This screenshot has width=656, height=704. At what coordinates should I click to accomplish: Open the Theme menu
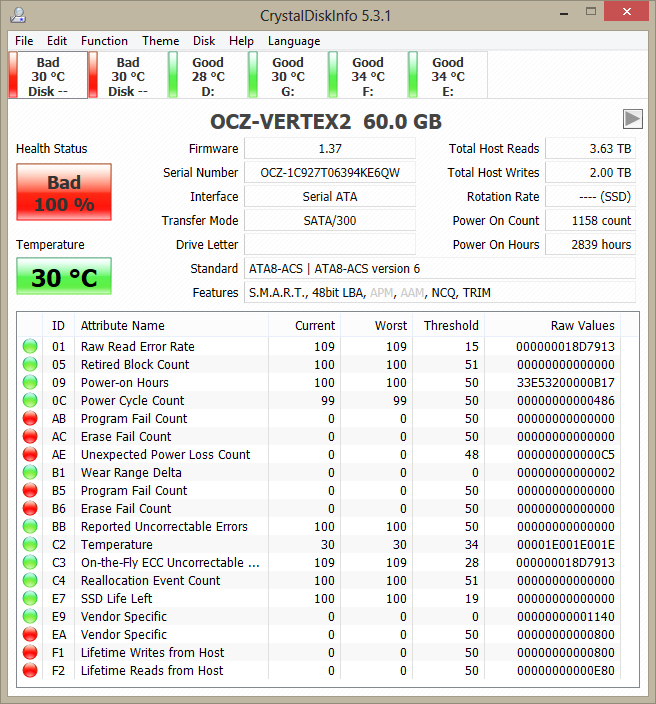click(x=160, y=41)
